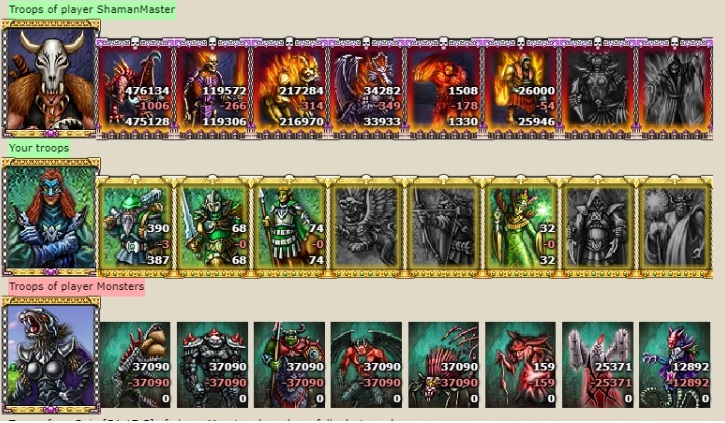Select the greyed-out griffin troop slot
This screenshot has height=423, width=725.
[x=366, y=227]
